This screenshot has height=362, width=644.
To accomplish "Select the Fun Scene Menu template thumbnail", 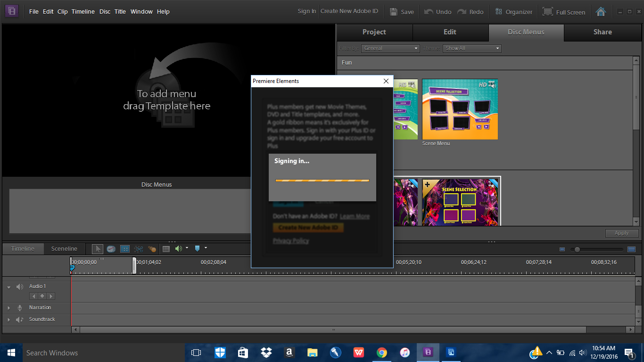I will [460, 109].
